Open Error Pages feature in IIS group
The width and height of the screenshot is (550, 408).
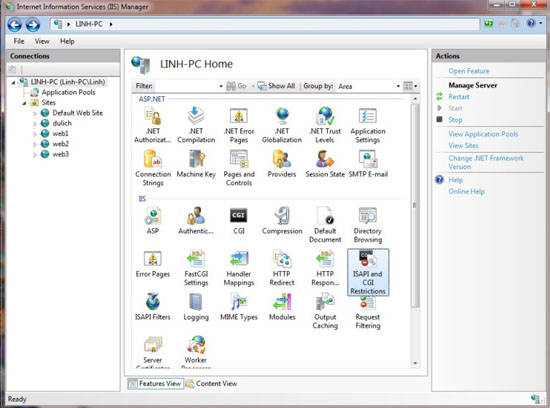(x=153, y=264)
